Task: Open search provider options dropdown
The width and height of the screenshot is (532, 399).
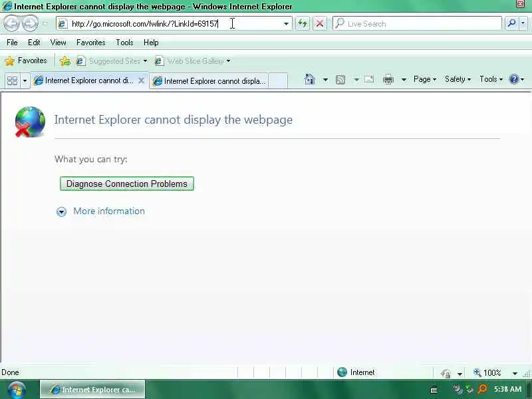Action: click(x=523, y=23)
